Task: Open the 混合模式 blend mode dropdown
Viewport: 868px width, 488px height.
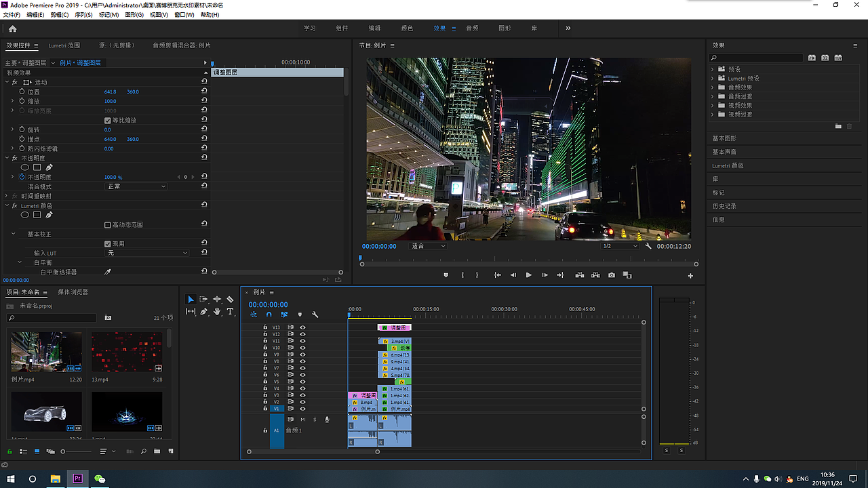Action: tap(136, 186)
